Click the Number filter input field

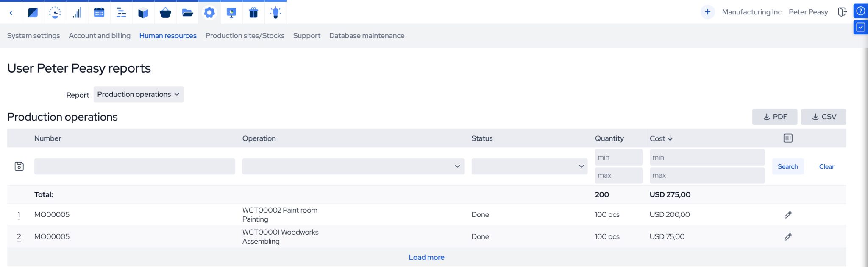pyautogui.click(x=134, y=166)
